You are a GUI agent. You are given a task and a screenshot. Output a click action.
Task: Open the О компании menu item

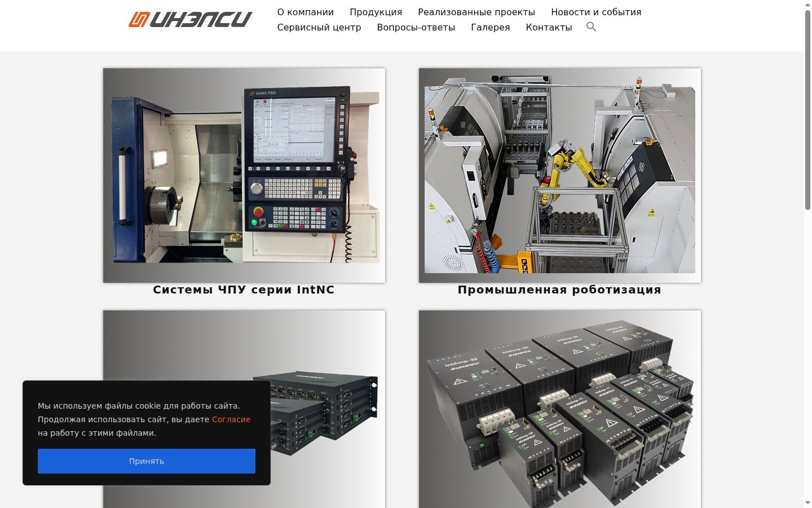306,12
